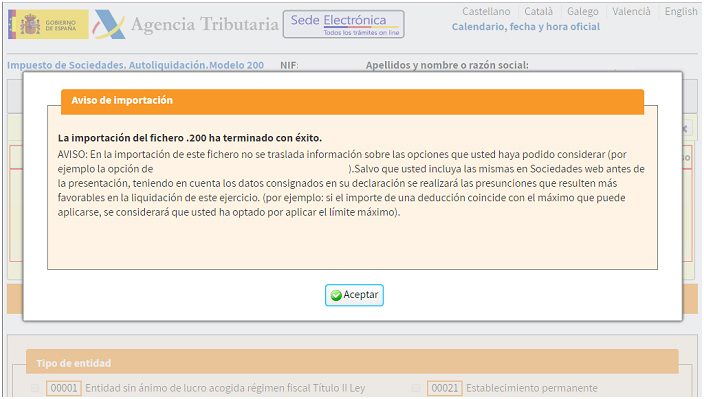Click the Gobierno de España emblem

pos(48,24)
